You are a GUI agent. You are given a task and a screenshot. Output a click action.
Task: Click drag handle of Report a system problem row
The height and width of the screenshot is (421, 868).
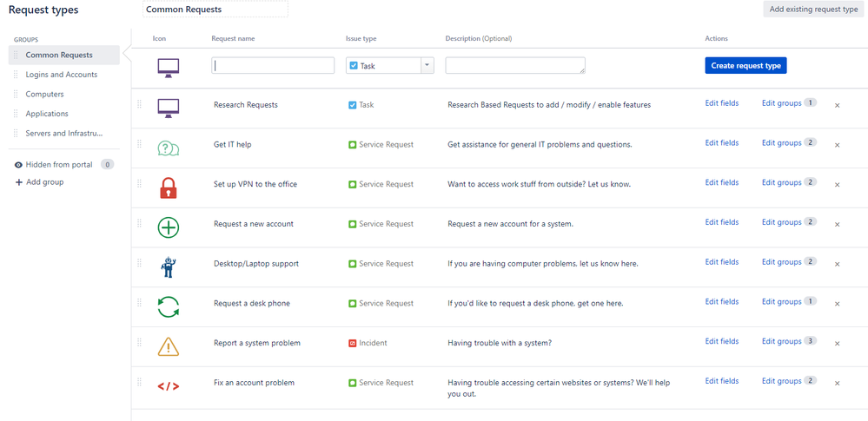point(140,343)
